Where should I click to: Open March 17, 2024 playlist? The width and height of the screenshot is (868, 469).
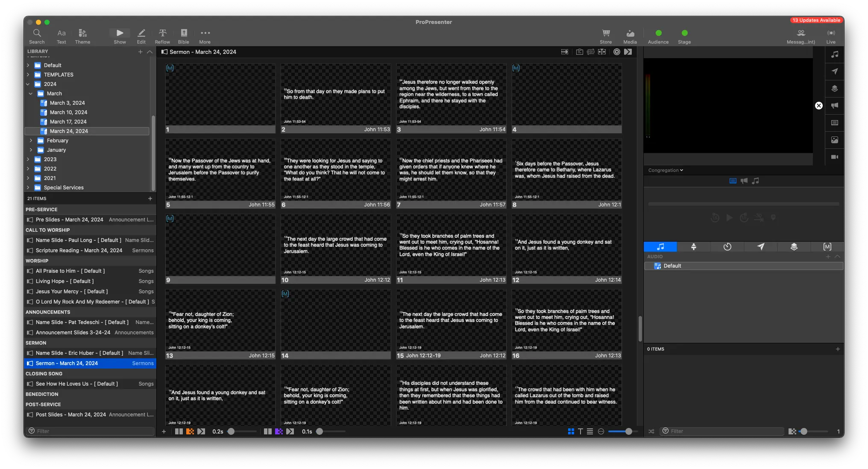tap(68, 121)
